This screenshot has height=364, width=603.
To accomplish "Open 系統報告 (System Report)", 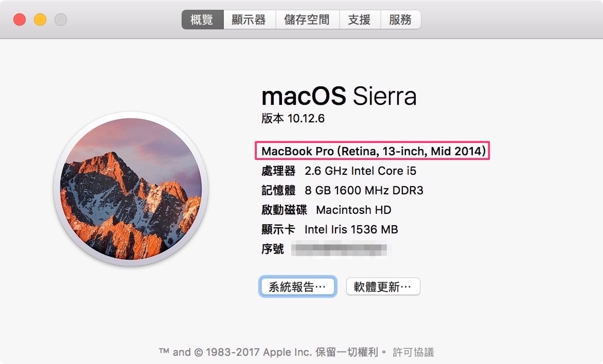I will tap(297, 286).
